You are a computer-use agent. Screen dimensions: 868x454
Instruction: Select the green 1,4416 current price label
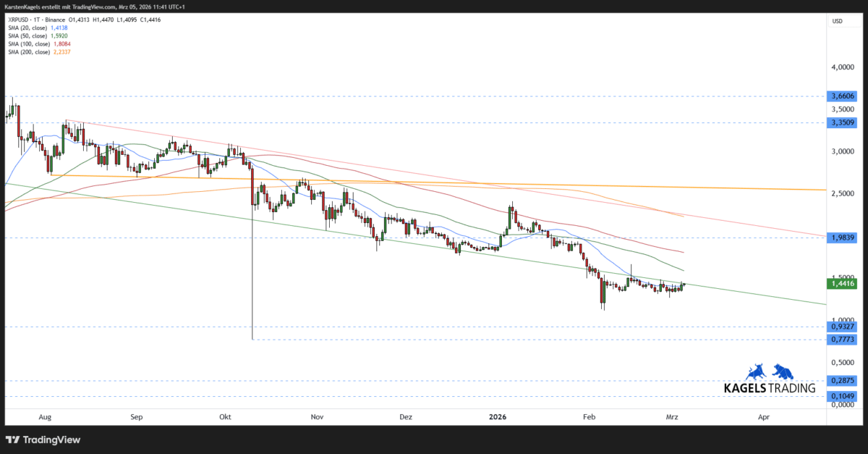(841, 283)
